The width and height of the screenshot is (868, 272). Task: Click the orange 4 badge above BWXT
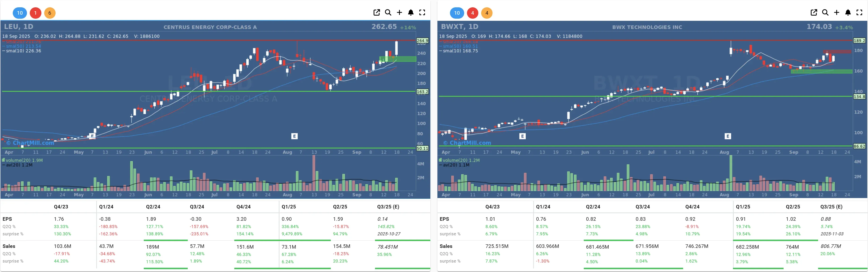point(487,13)
